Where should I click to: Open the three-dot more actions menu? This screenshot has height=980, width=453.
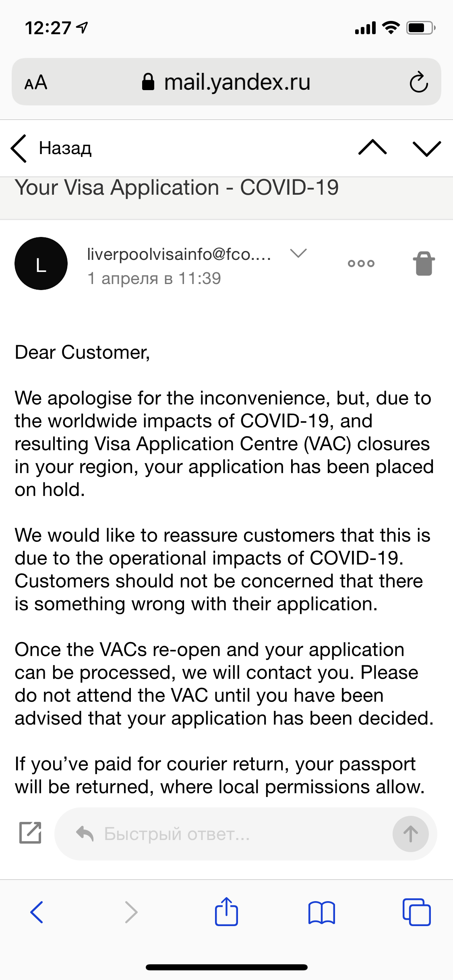[361, 264]
